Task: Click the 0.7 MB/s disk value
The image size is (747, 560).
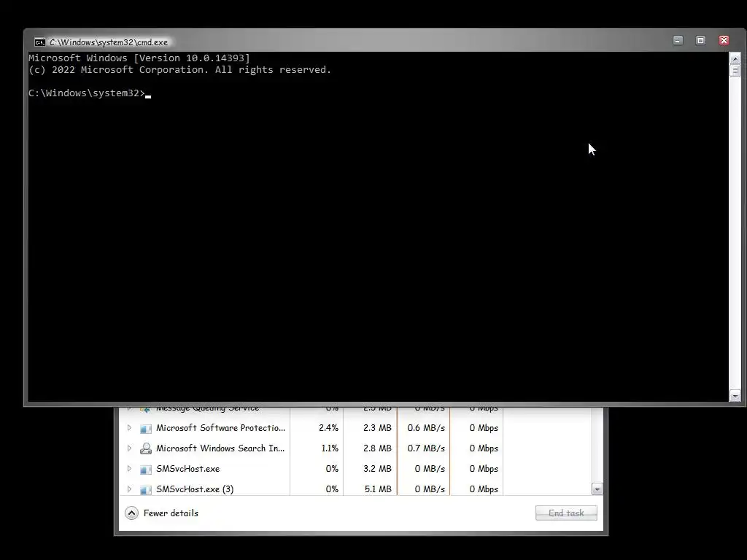Action: click(x=426, y=448)
